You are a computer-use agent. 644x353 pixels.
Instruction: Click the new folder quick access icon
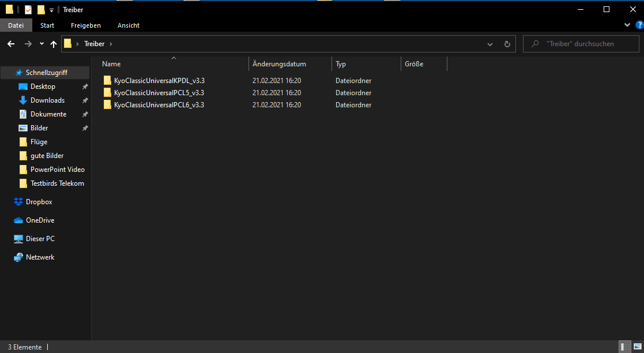coord(41,9)
